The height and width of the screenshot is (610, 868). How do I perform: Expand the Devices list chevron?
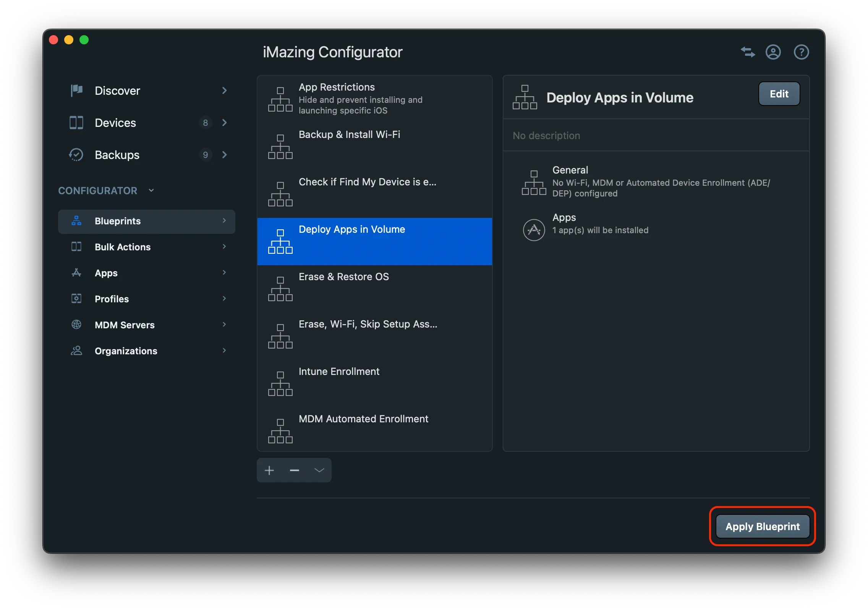click(224, 123)
